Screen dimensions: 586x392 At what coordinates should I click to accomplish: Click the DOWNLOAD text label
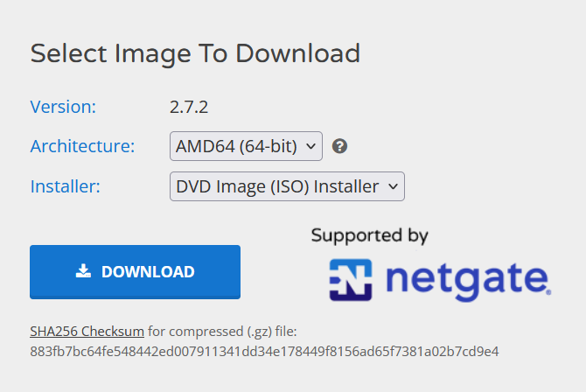pos(148,272)
